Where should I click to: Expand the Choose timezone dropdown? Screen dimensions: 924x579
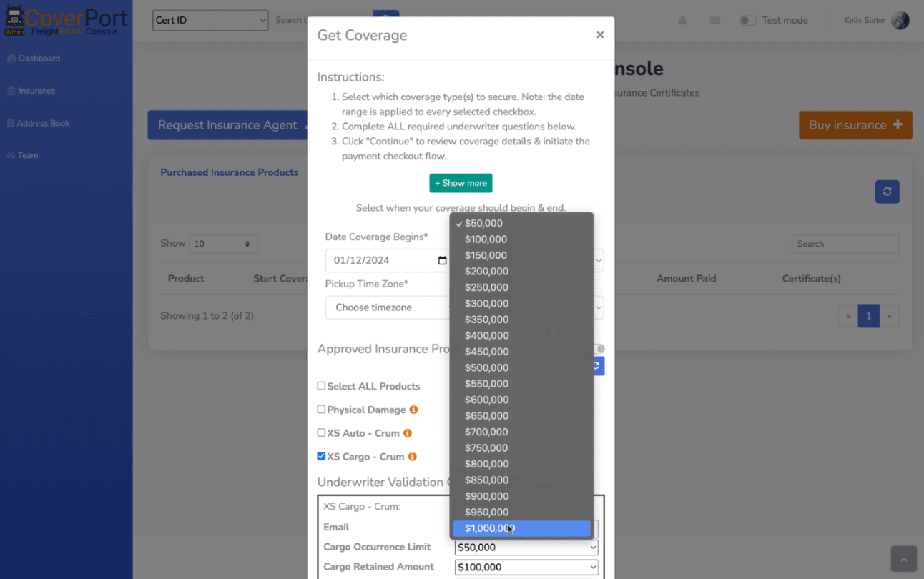pos(387,307)
